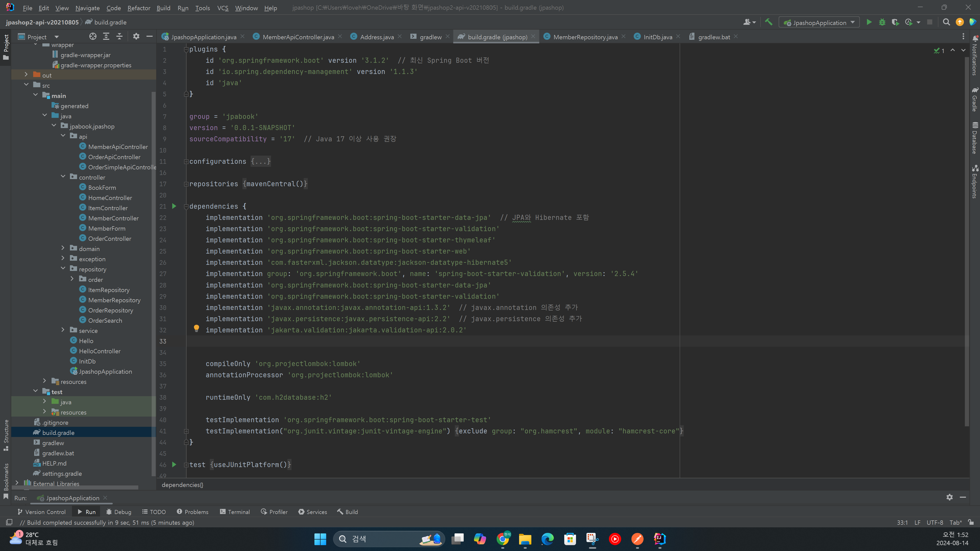
Task: Open the VCS menu
Action: click(x=223, y=8)
